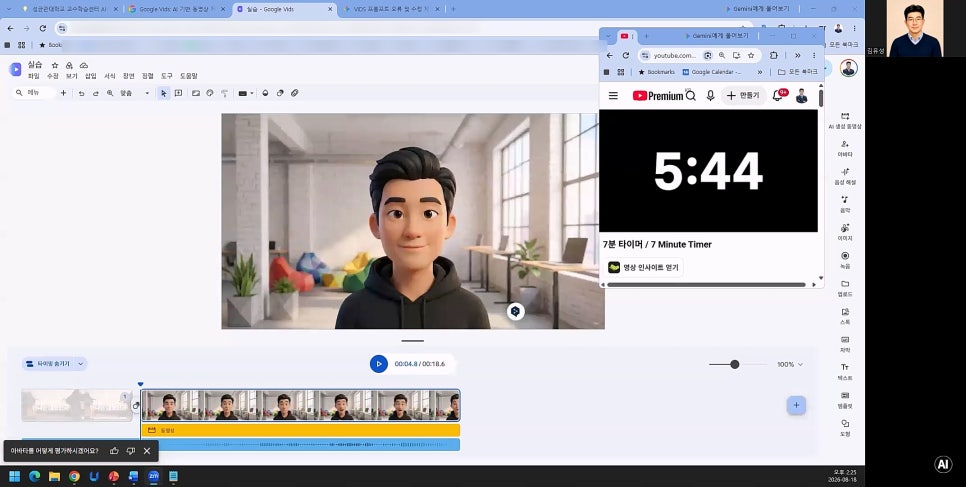The height and width of the screenshot is (487, 966).
Task: Open the theme palette toolbar icon
Action: click(209, 93)
